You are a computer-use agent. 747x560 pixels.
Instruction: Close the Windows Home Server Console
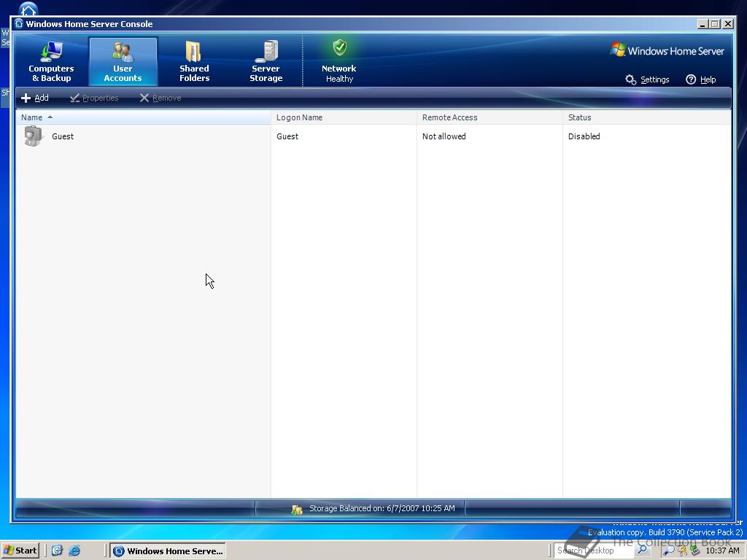click(x=728, y=24)
